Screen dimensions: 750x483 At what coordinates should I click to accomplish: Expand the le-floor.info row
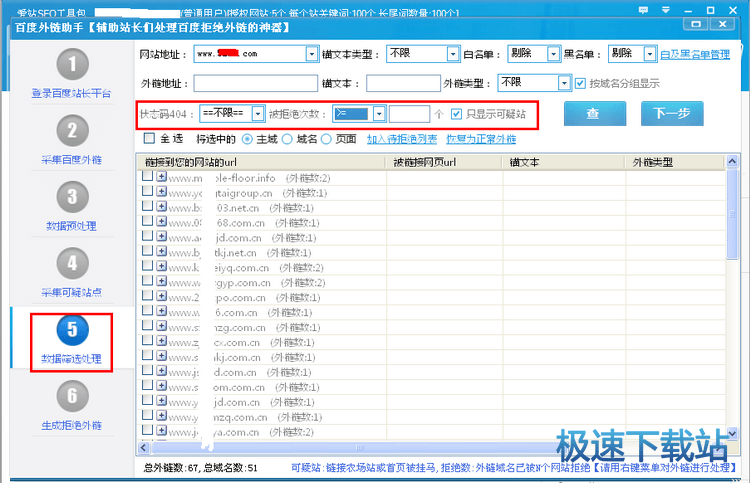click(161, 177)
